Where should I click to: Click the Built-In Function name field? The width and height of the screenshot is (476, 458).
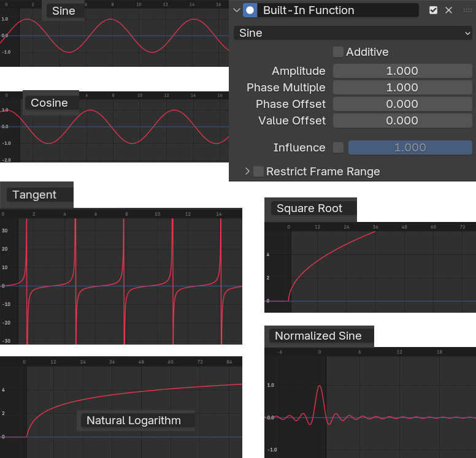[x=339, y=10]
